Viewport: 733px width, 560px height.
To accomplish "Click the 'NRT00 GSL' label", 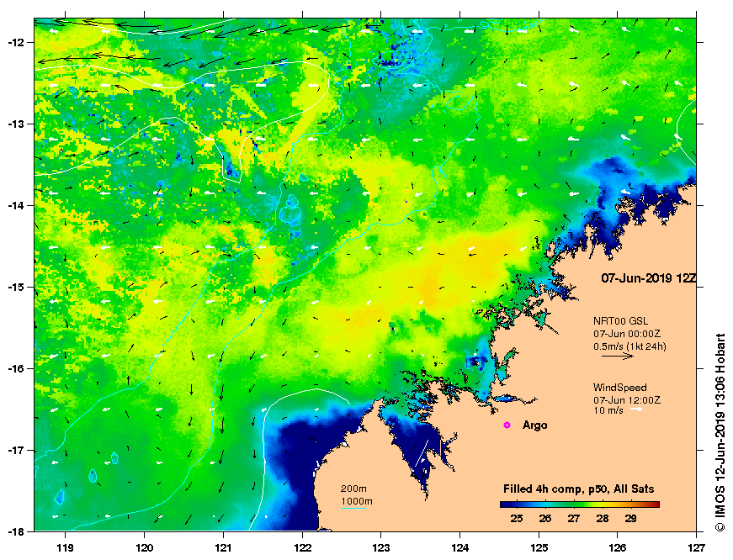I will (x=620, y=321).
